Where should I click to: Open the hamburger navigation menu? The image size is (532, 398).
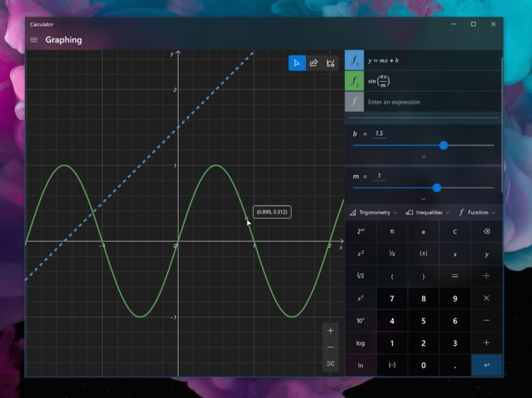click(x=34, y=40)
